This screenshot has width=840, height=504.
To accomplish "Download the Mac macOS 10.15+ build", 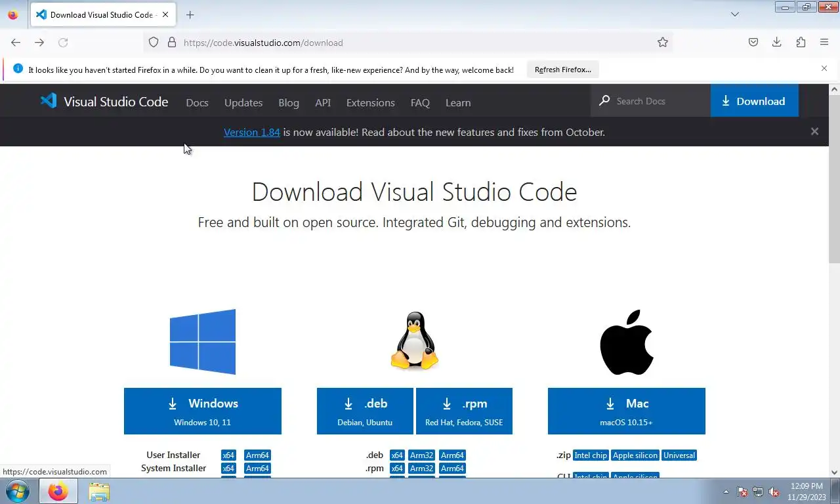I will click(627, 411).
